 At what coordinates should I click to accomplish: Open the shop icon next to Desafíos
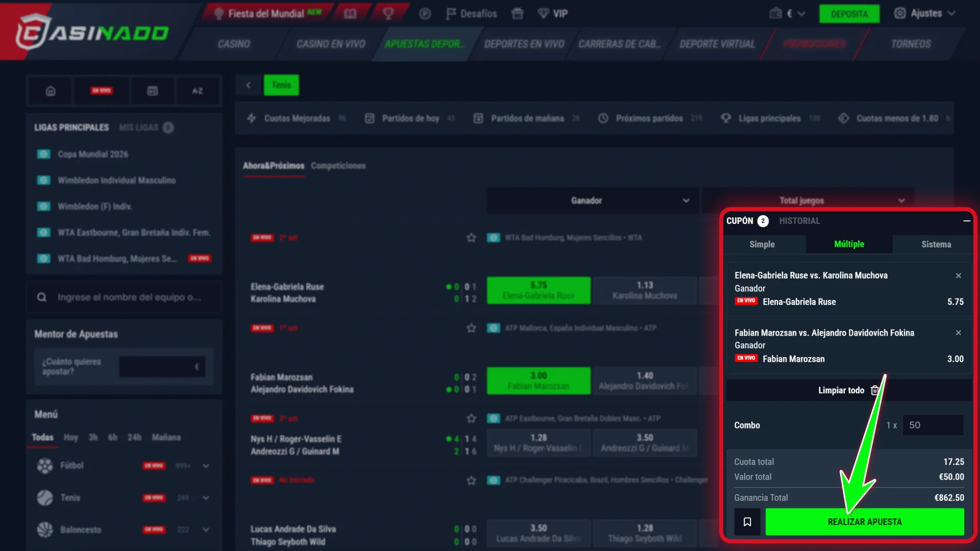(517, 14)
